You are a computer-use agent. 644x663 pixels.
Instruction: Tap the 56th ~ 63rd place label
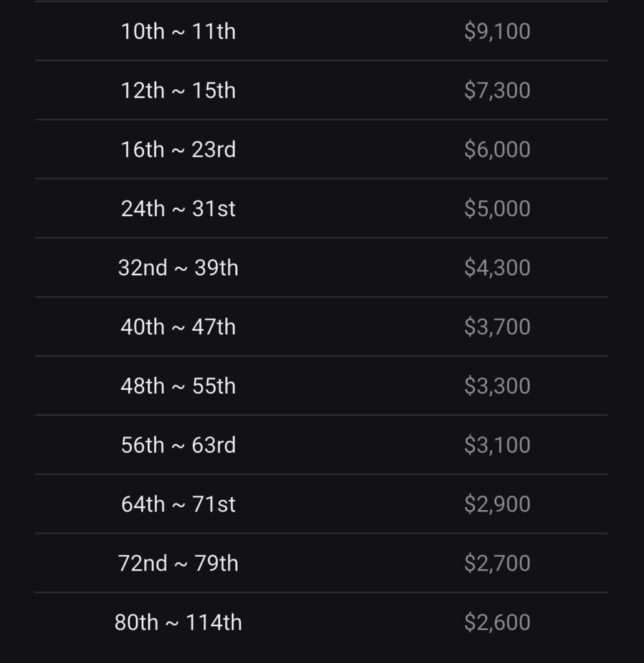[178, 445]
